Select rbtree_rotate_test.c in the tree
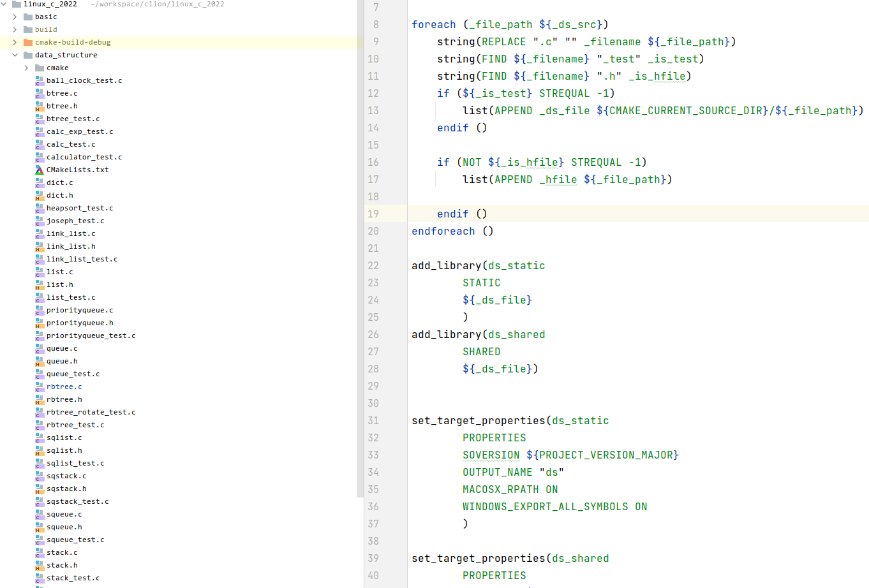 pos(91,412)
